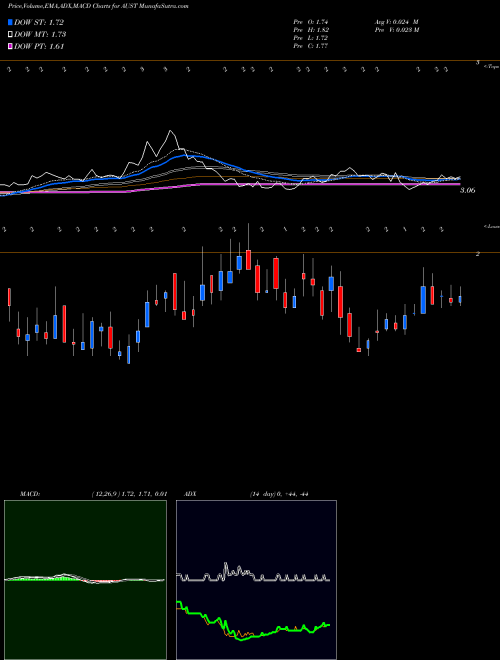Select the 'DOW MT: 1.73' legend label
500x660 pixels.
tap(40, 35)
